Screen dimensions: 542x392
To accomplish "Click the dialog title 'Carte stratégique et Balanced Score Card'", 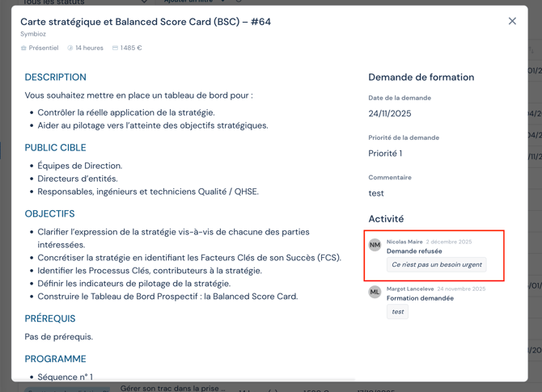I will (x=146, y=22).
